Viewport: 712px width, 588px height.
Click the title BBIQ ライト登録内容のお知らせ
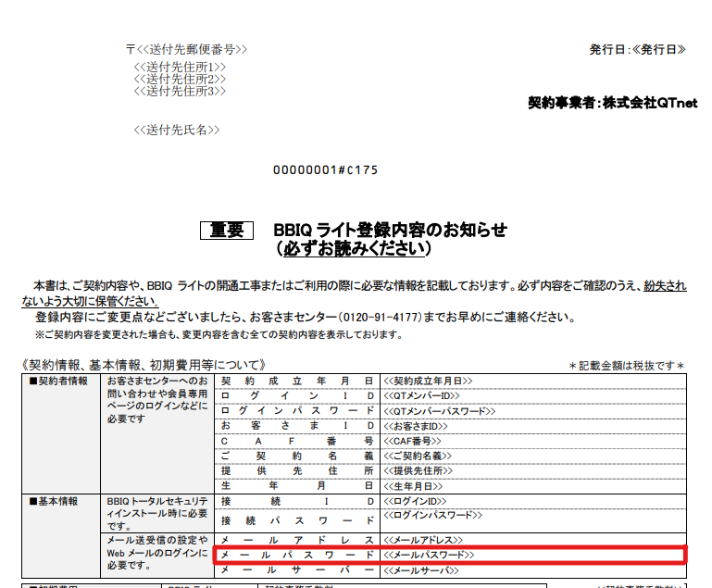390,230
